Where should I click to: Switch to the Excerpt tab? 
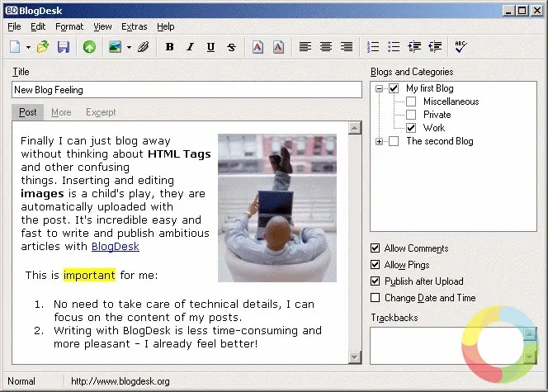pos(101,112)
